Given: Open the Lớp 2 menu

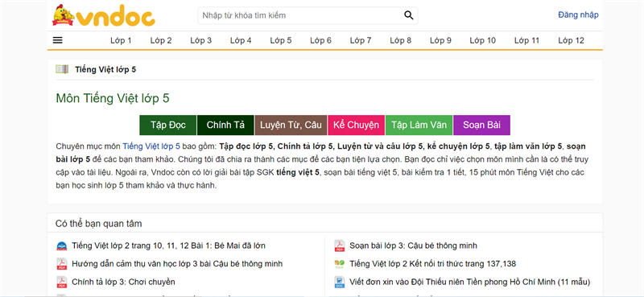Looking at the screenshot, I should (161, 40).
